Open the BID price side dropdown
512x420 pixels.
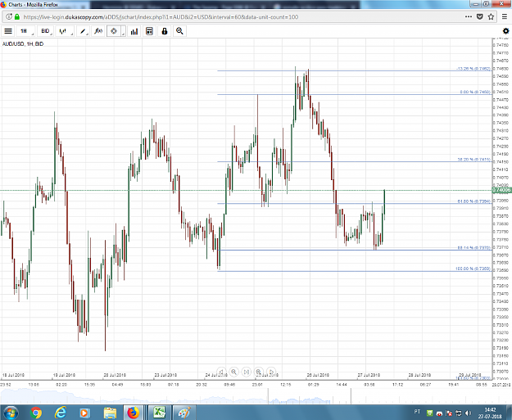tap(45, 31)
